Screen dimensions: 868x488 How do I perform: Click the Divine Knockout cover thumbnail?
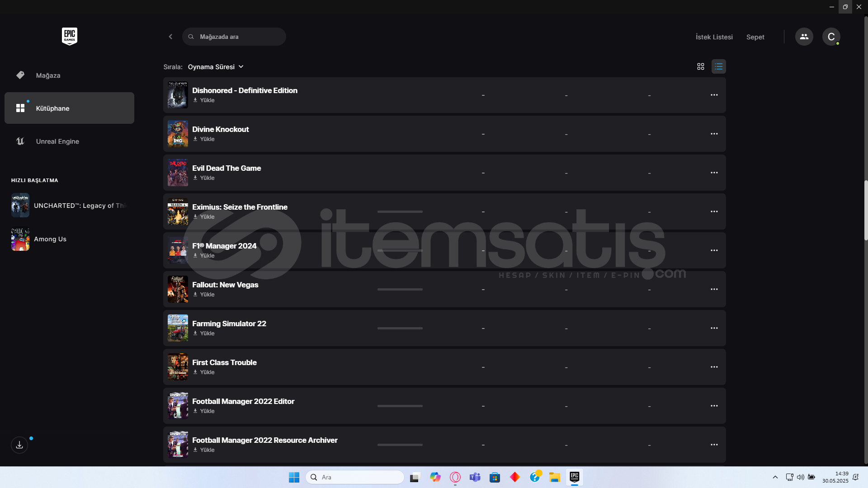[x=178, y=134]
